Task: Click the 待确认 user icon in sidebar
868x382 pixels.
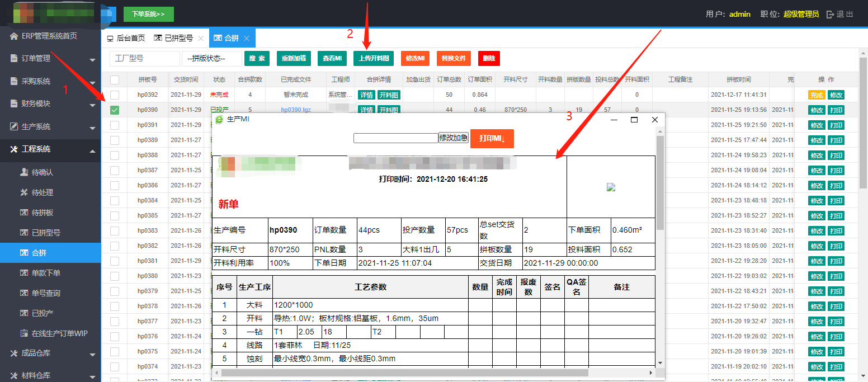Action: [24, 172]
